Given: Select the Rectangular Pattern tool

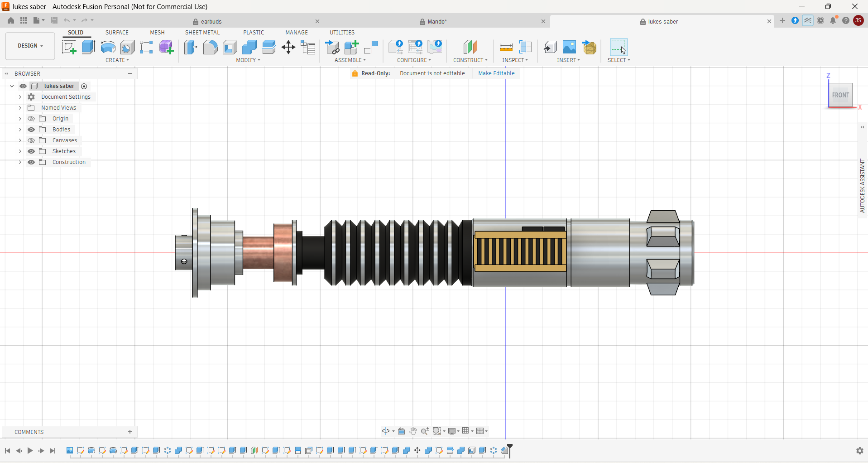Looking at the screenshot, I should click(146, 47).
